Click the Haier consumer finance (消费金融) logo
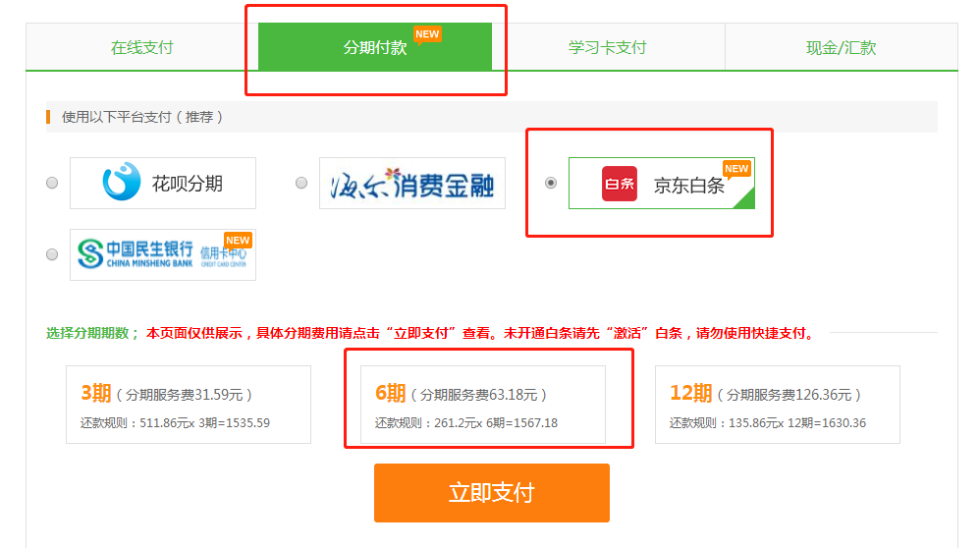980x548 pixels. 411,183
